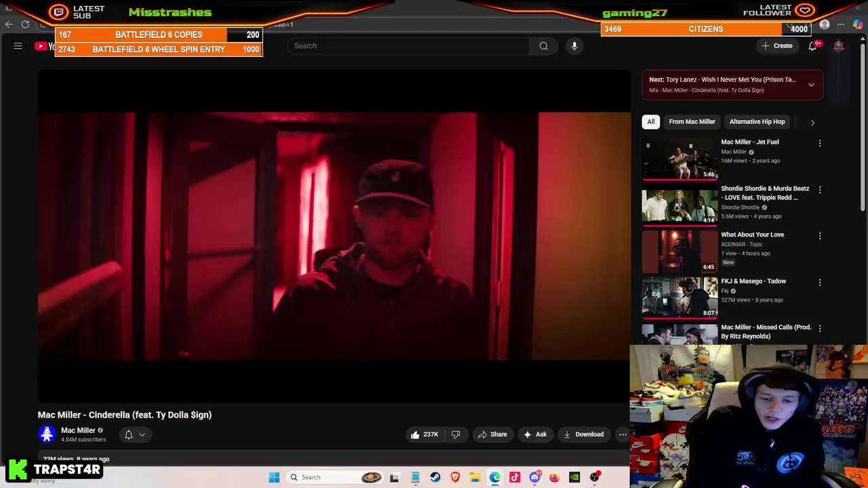Open Mac Miller channel avatar
The image size is (868, 488).
pyautogui.click(x=47, y=434)
